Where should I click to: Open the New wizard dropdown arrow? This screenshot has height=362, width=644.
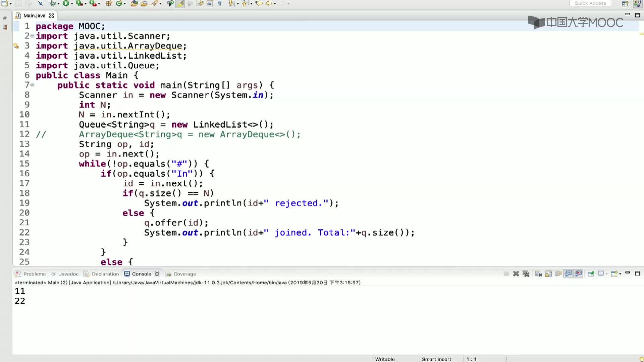click(x=11, y=3)
